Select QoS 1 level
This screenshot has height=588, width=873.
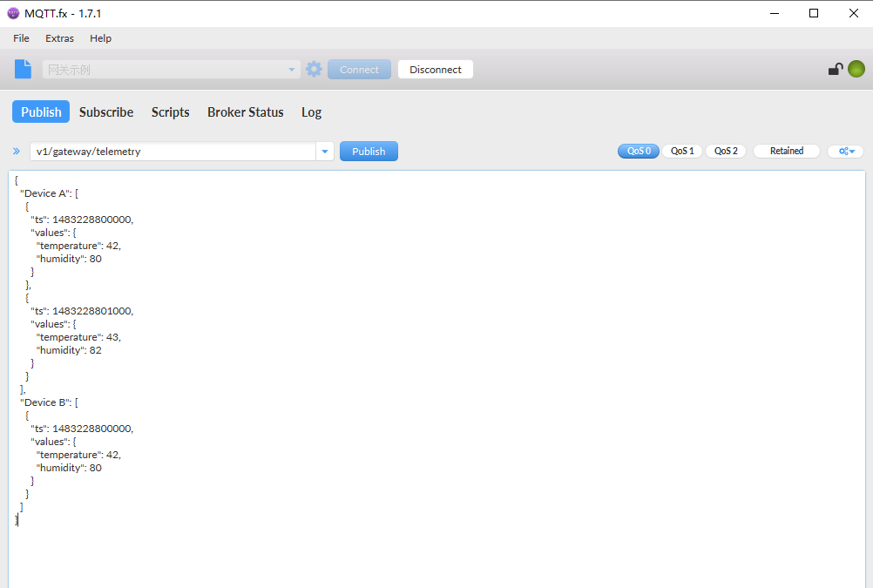click(682, 151)
